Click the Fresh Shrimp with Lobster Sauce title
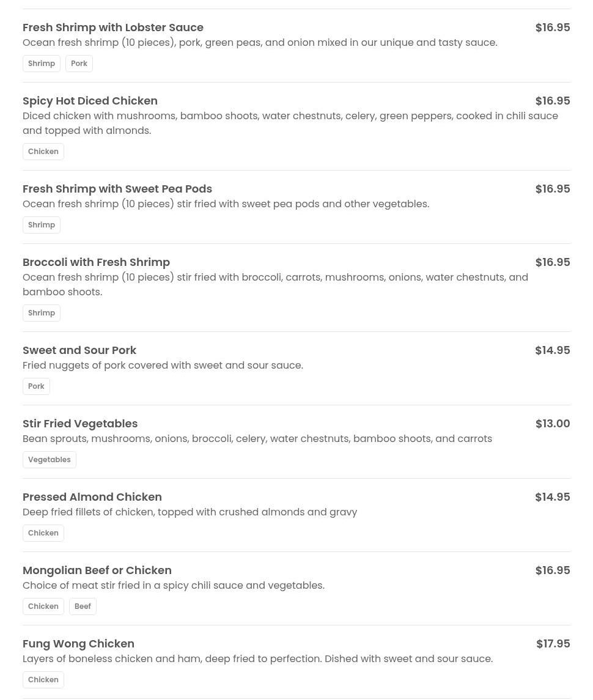This screenshot has height=700, width=593. [x=113, y=28]
